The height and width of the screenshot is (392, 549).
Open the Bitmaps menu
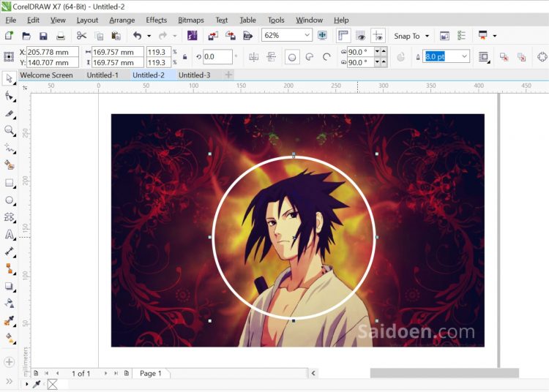tap(191, 20)
